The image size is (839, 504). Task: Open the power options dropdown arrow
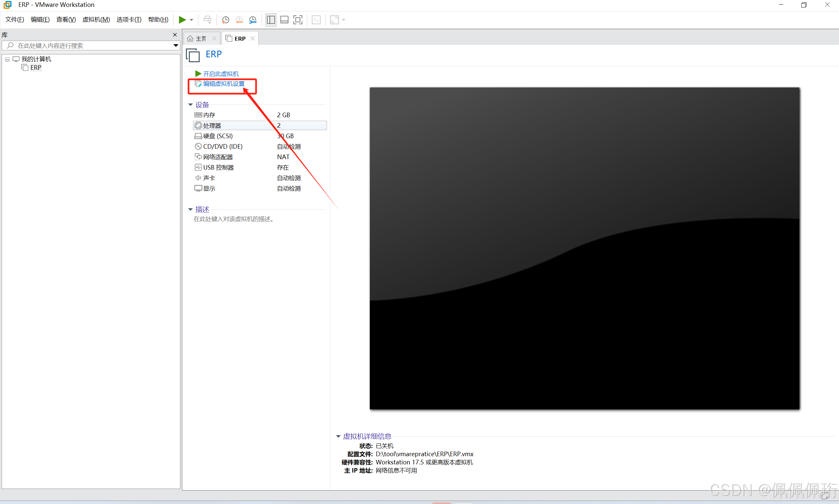[x=192, y=20]
